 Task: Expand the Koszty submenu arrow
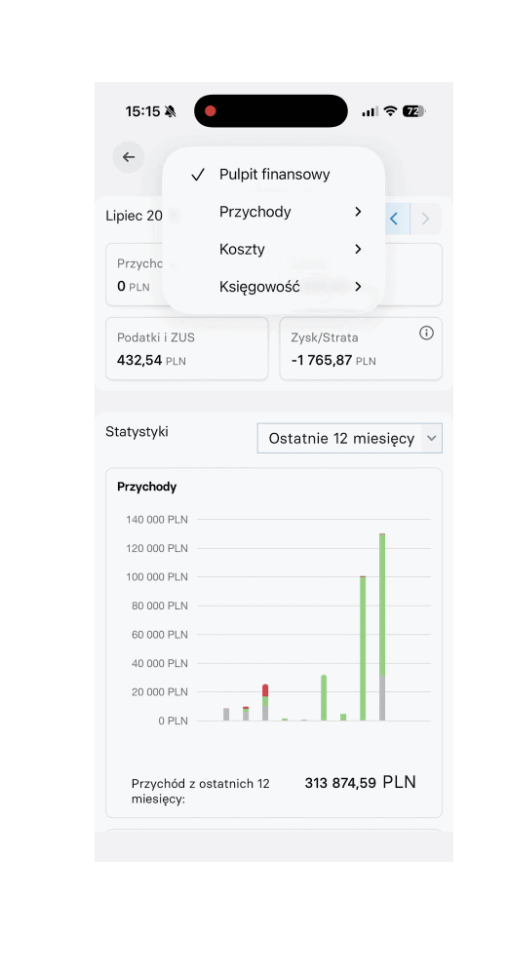pos(358,249)
